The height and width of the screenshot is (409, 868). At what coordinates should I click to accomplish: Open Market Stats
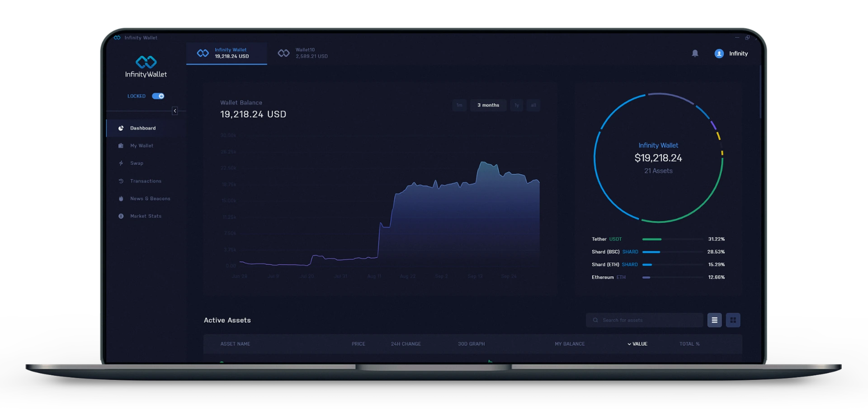(x=146, y=216)
